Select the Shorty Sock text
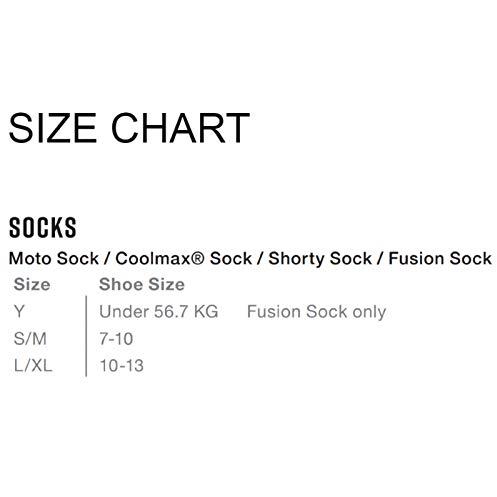Screen dimensions: 497x497 pyautogui.click(x=320, y=259)
